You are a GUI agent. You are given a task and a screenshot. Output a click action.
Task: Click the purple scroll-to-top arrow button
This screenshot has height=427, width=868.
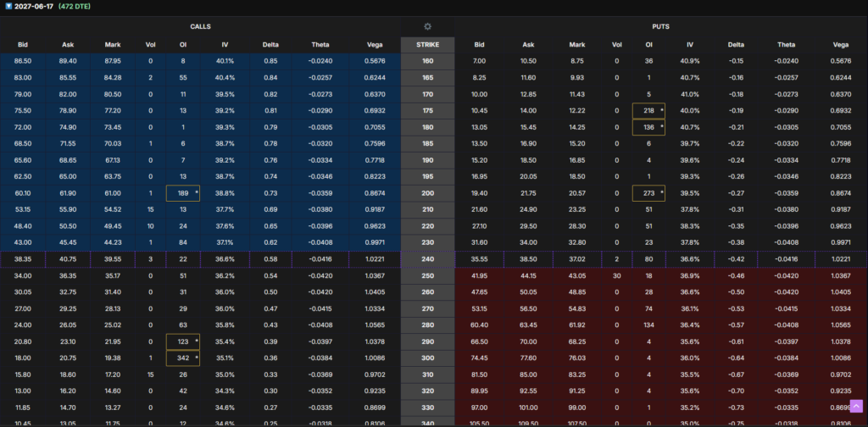click(856, 407)
